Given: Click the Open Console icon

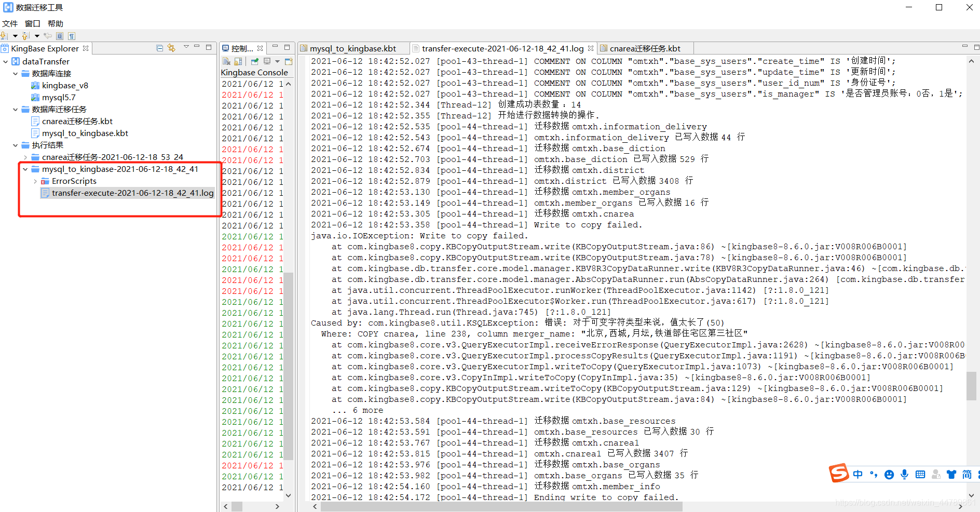Looking at the screenshot, I should coord(289,61).
